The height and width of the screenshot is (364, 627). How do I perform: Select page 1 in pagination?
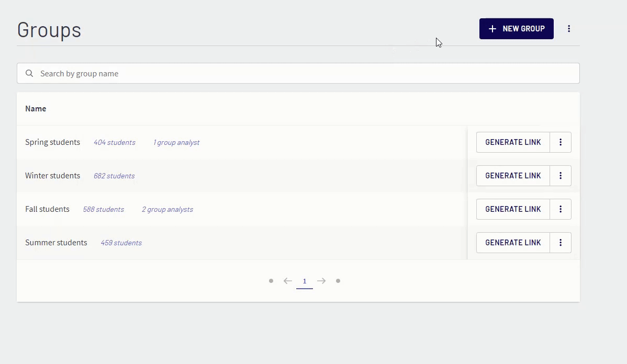point(304,281)
